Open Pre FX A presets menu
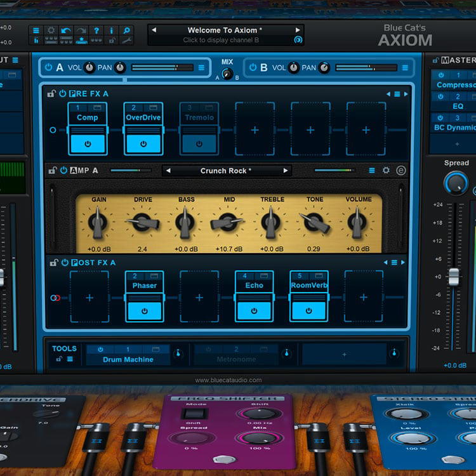Image resolution: width=476 pixels, height=476 pixels. 397,94
